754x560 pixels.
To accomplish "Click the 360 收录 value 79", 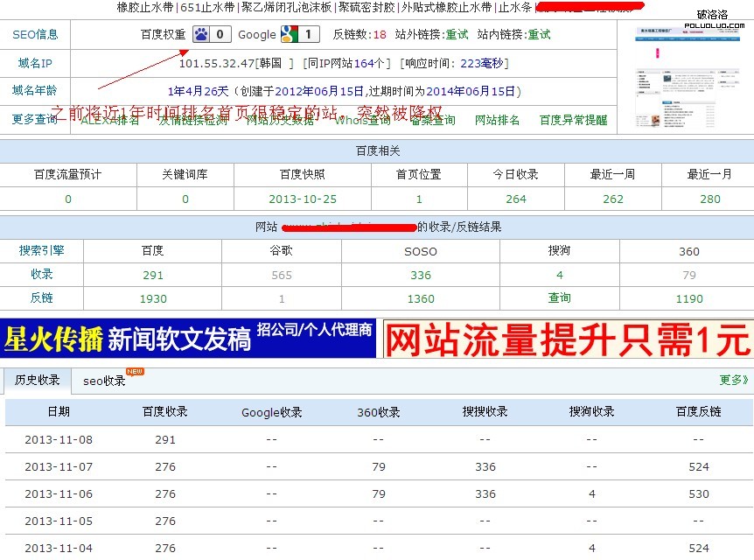I will pyautogui.click(x=689, y=276).
